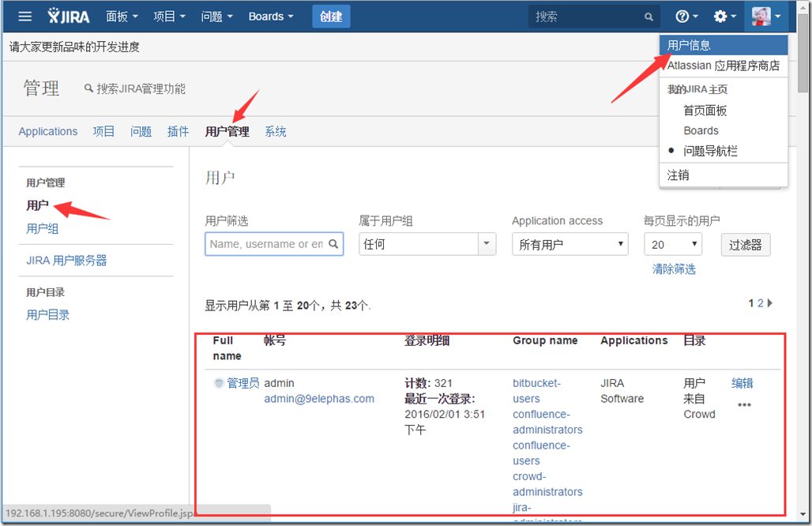Select 用户信息 from the user menu
812x526 pixels.
[x=689, y=45]
